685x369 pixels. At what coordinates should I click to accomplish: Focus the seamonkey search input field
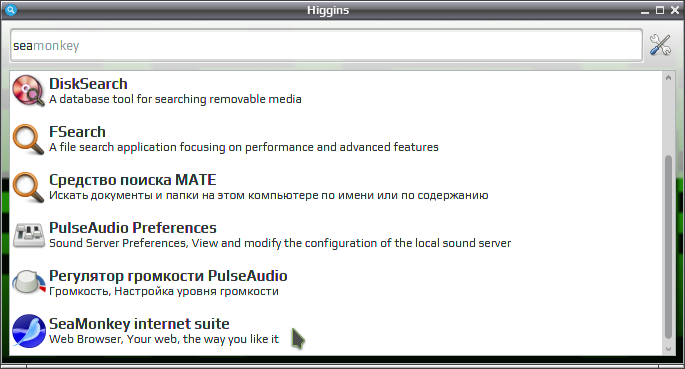pos(326,45)
